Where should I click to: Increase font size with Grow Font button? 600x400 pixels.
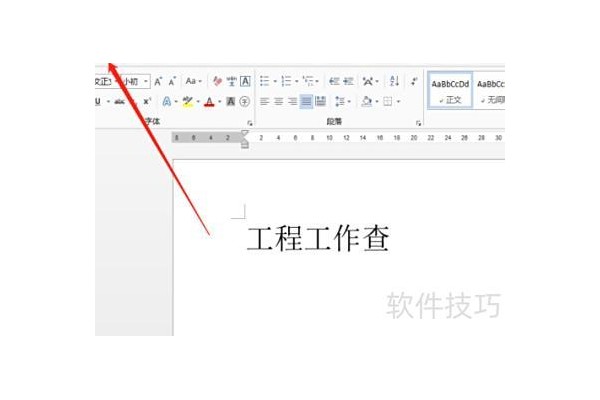(158, 81)
